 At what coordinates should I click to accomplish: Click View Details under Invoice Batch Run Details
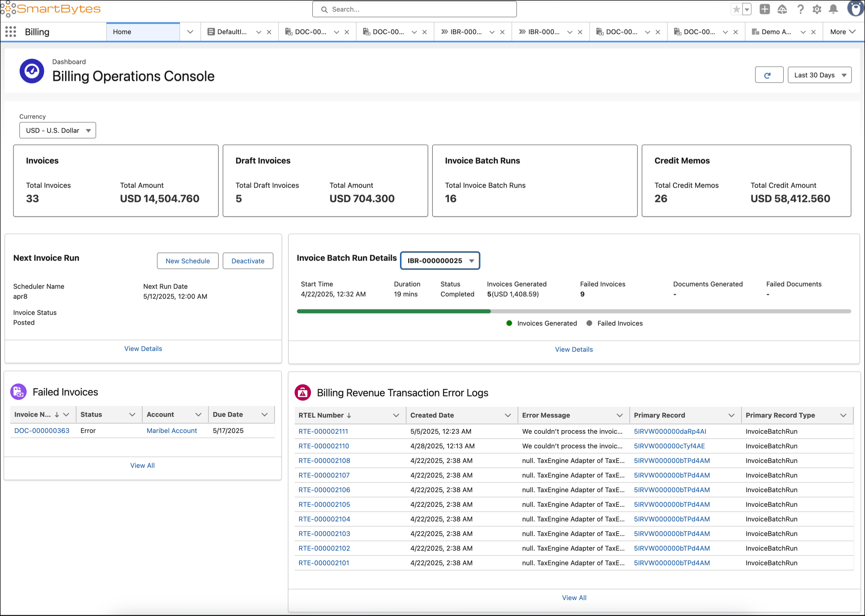[x=574, y=349]
